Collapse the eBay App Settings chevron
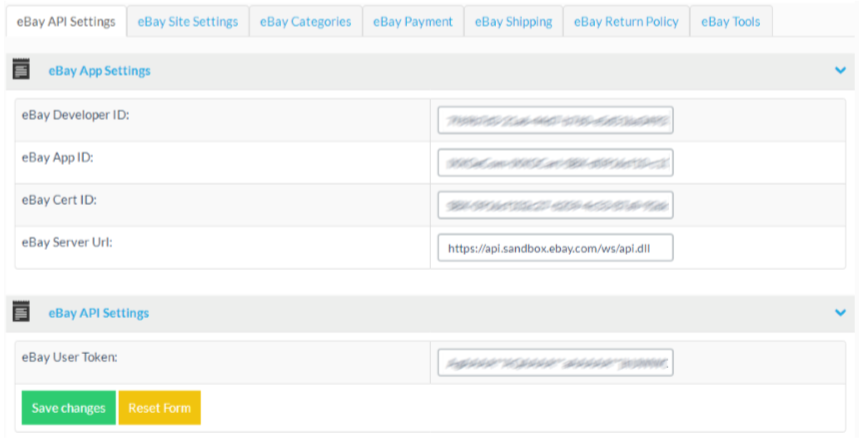867x445 pixels. point(840,71)
